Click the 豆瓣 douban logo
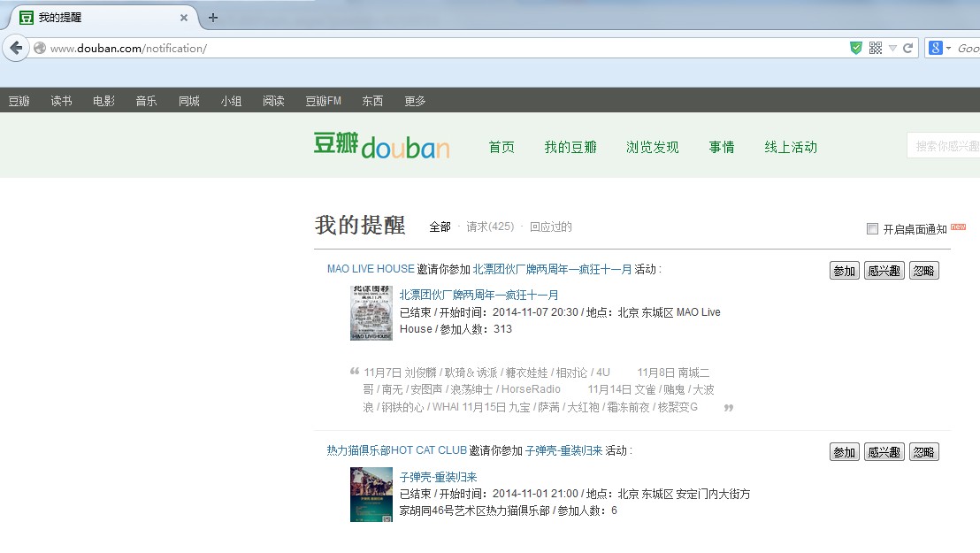 point(381,145)
